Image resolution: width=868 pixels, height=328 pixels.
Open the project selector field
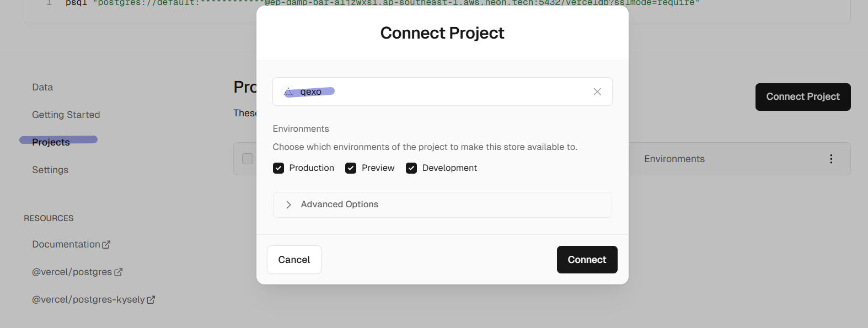coord(441,92)
